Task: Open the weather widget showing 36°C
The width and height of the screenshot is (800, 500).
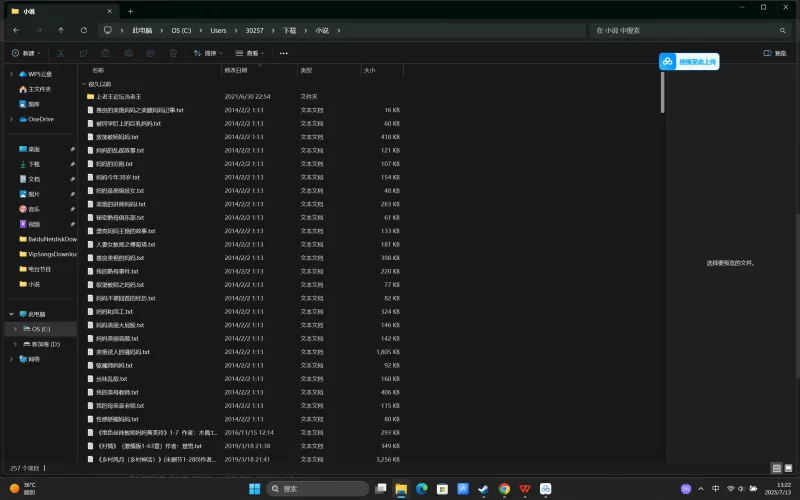Action: pyautogui.click(x=23, y=489)
